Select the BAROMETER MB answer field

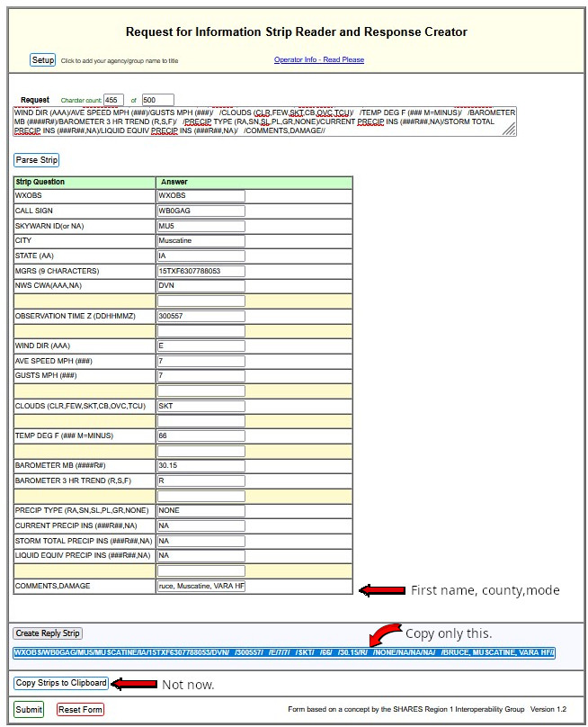pos(200,466)
